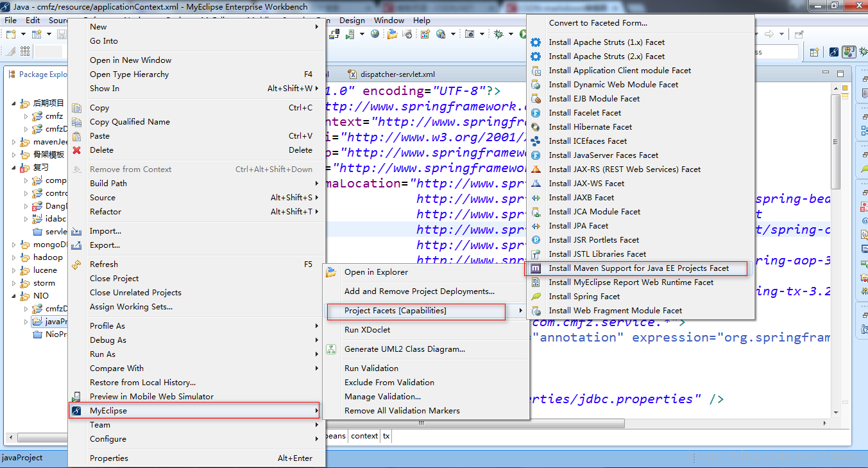The height and width of the screenshot is (468, 868).
Task: Expand the mongoDB tree node
Action: click(15, 245)
